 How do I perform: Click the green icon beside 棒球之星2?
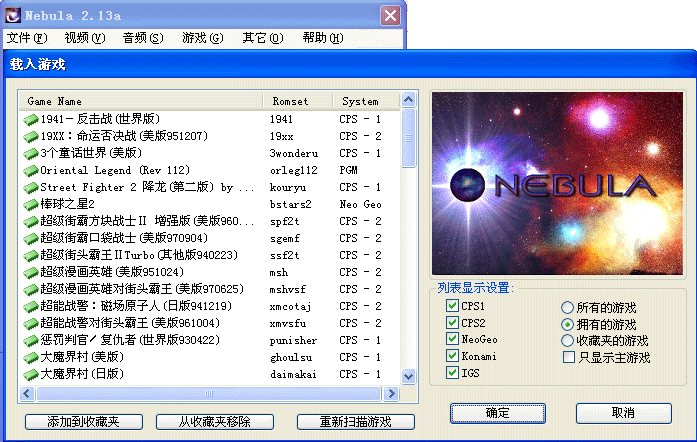tap(31, 204)
